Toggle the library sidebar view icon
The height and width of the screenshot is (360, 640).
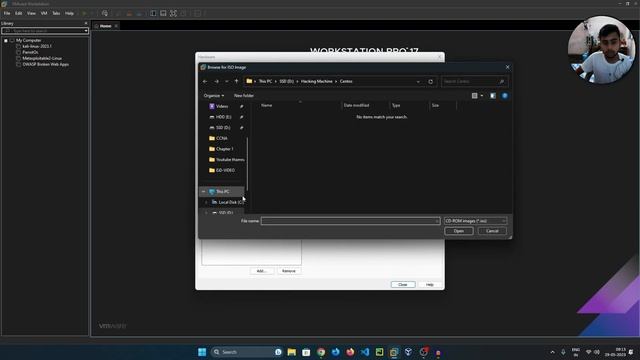pyautogui.click(x=153, y=13)
